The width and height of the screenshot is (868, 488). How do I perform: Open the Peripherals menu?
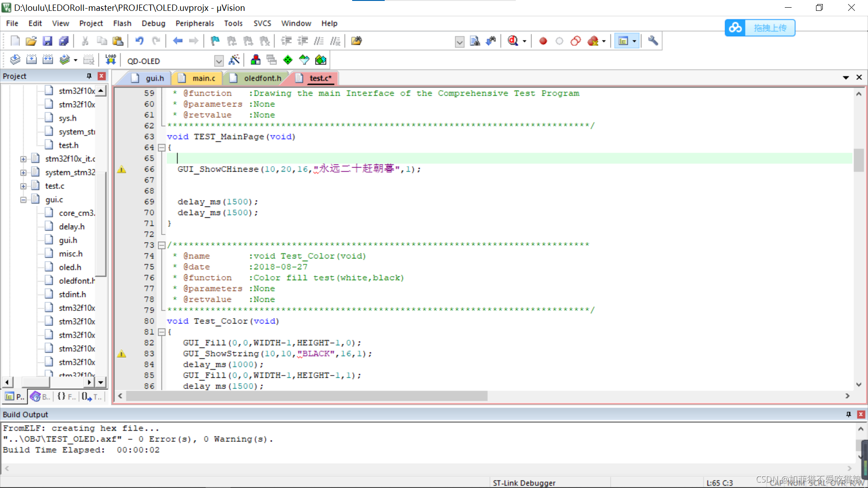[194, 23]
